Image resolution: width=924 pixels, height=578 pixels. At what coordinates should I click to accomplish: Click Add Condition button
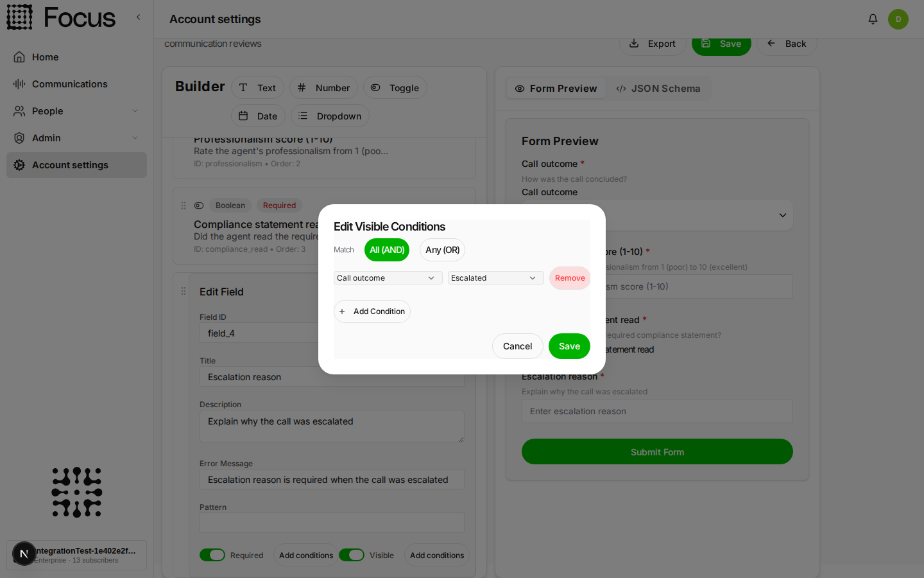(x=372, y=311)
